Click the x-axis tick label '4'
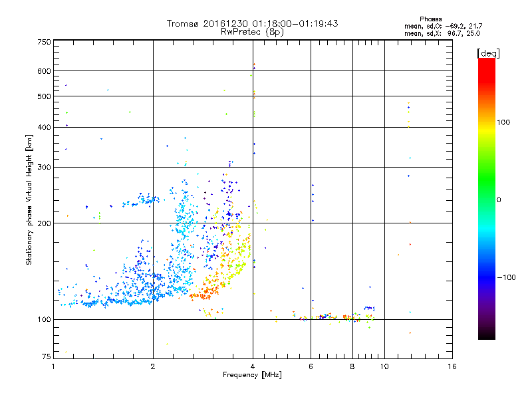The image size is (532, 399). coord(253,366)
